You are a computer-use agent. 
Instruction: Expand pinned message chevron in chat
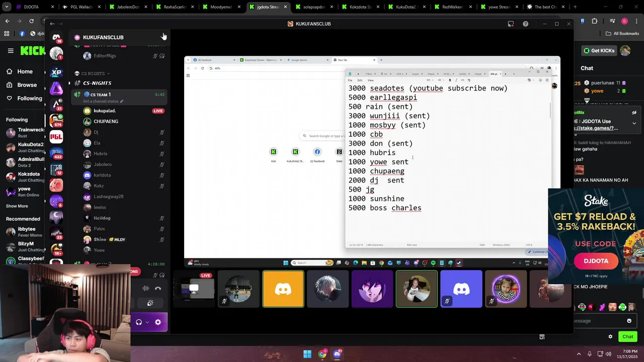634,123
